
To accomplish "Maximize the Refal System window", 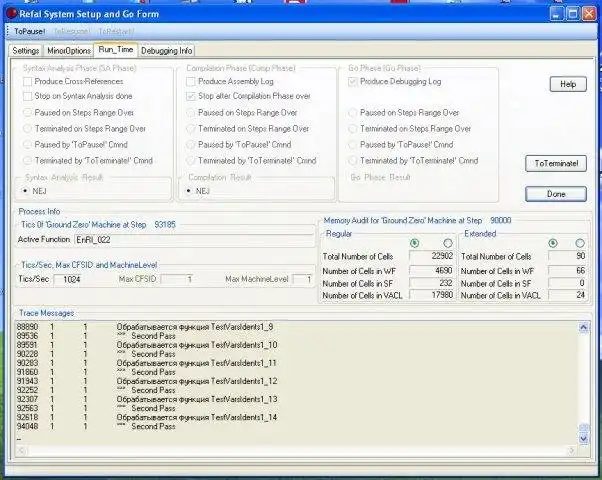I will (573, 14).
